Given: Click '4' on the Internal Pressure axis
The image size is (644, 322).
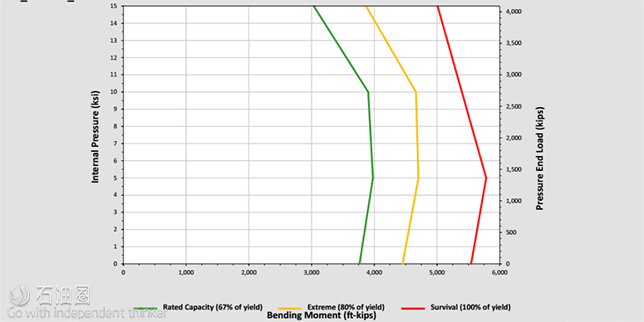Looking at the screenshot, I should (x=116, y=195).
